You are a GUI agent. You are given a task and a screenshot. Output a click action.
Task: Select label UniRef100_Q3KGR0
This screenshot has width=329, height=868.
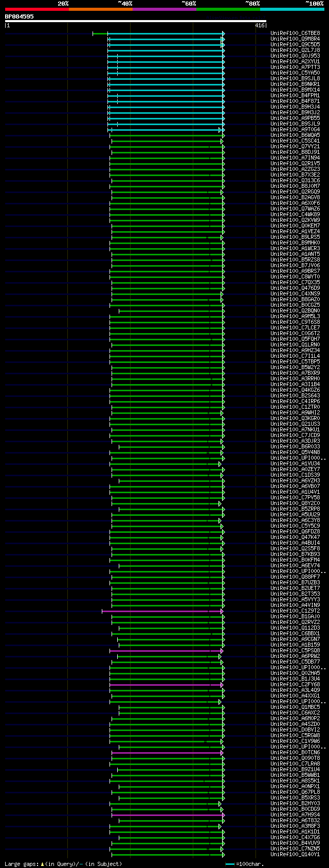click(295, 419)
